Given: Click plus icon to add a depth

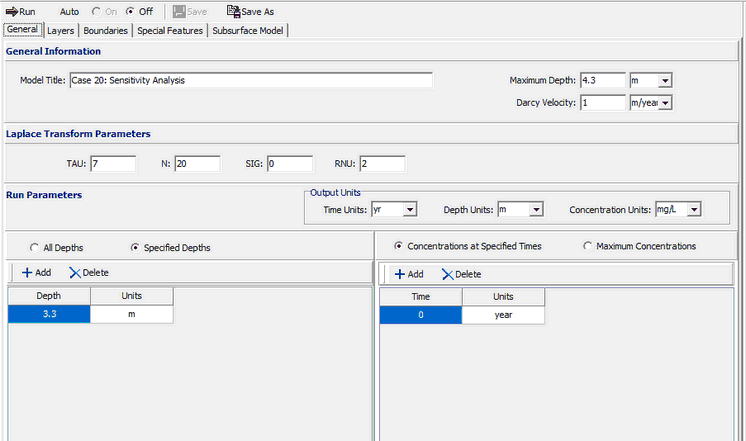Looking at the screenshot, I should coord(27,272).
